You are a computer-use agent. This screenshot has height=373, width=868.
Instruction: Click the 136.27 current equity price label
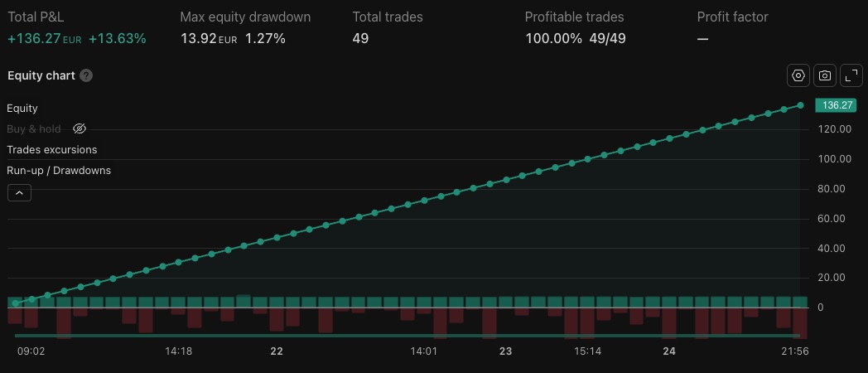[x=834, y=105]
